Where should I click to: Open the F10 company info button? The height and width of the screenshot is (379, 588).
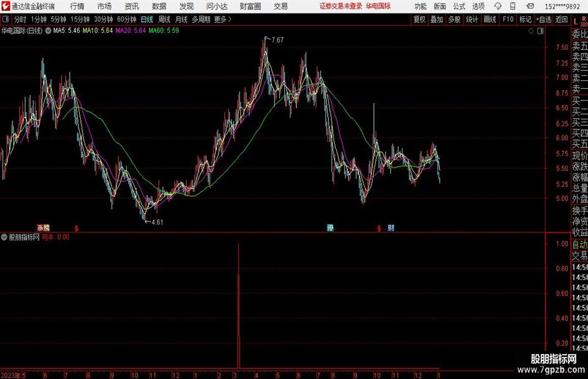tap(508, 19)
